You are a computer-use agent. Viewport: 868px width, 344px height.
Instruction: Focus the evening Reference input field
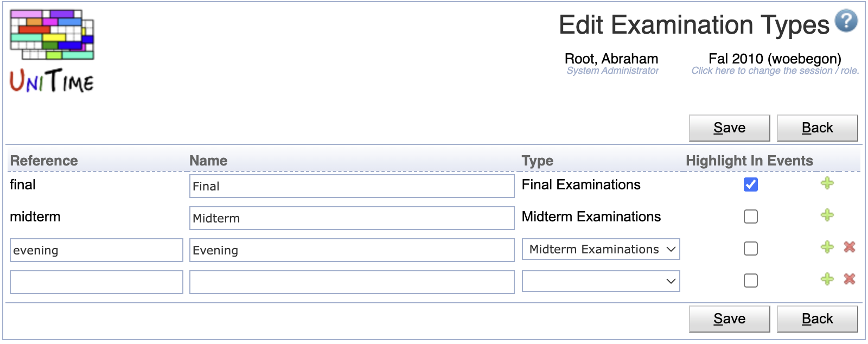[x=97, y=250]
